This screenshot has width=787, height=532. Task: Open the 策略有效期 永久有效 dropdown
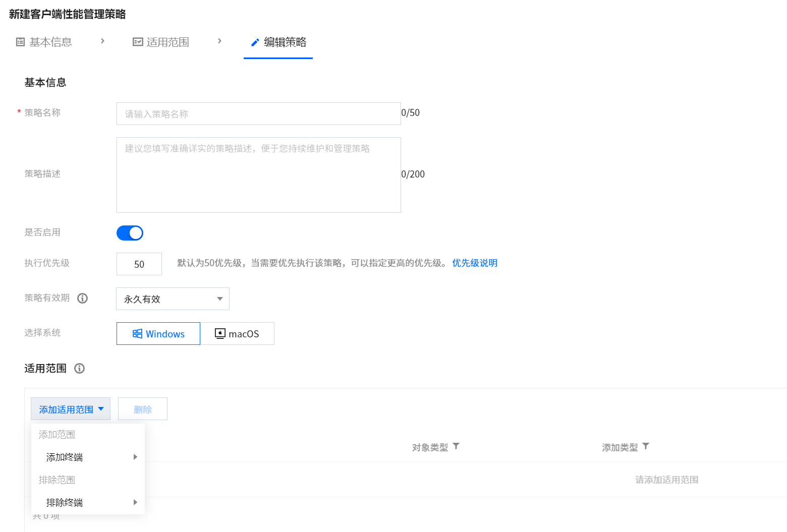[x=173, y=299]
